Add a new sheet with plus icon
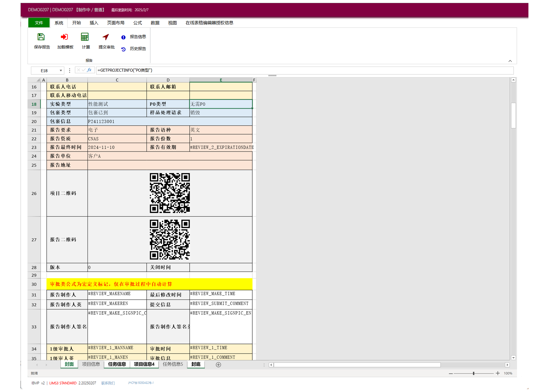The height and width of the screenshot is (392, 549). coord(218,365)
